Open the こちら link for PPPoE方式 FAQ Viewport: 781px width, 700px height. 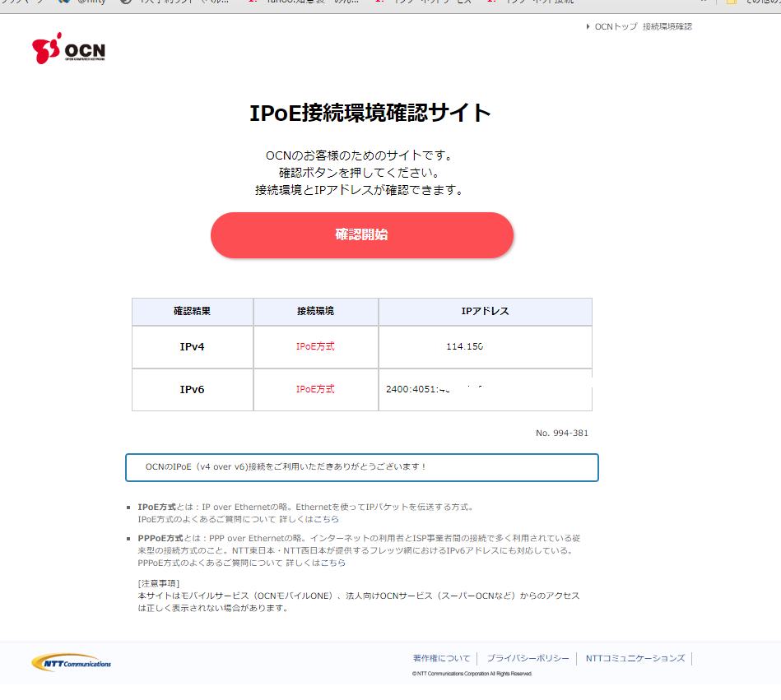[x=332, y=563]
